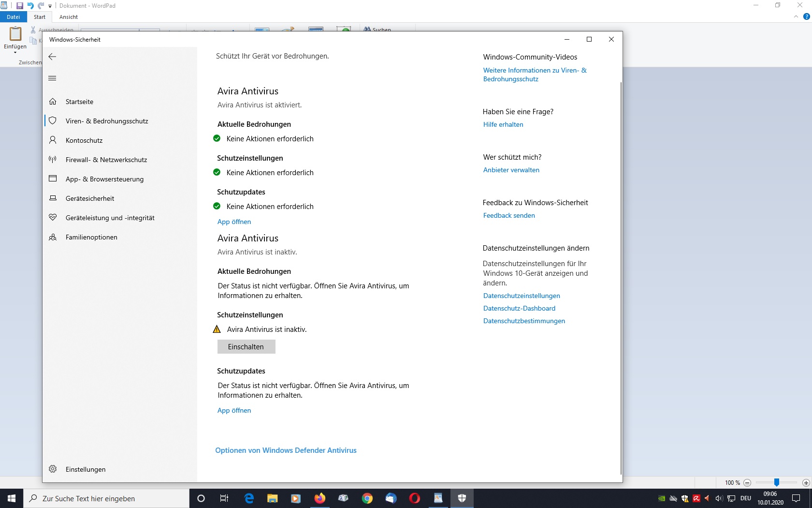812x508 pixels.
Task: Open the Datei tab in WordPad
Action: (x=14, y=17)
